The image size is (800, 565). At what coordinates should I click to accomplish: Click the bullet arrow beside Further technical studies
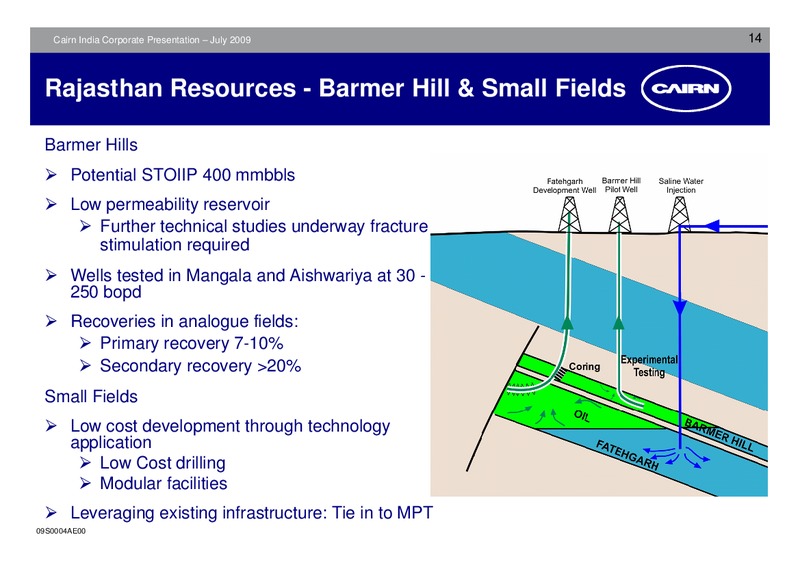85,226
